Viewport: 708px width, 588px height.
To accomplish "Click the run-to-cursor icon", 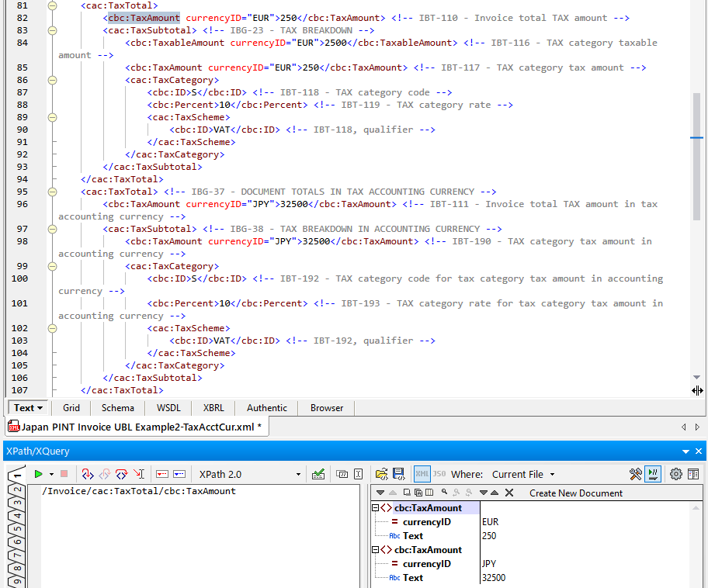I will click(x=139, y=474).
